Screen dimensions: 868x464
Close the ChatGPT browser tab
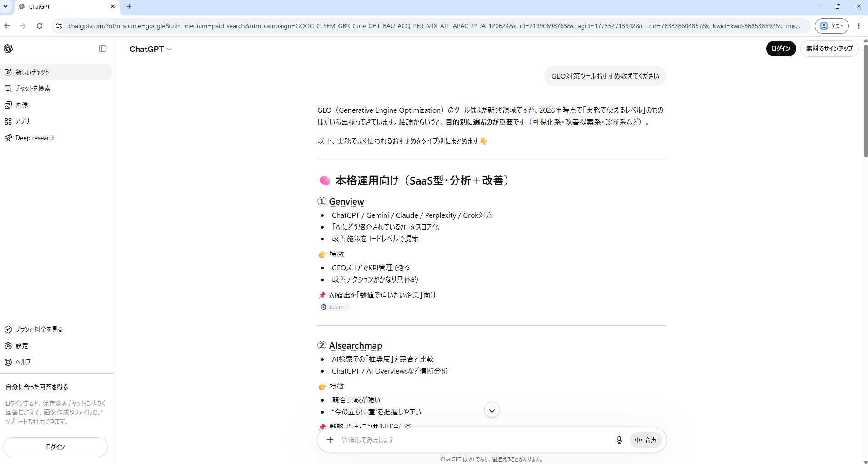pyautogui.click(x=113, y=6)
